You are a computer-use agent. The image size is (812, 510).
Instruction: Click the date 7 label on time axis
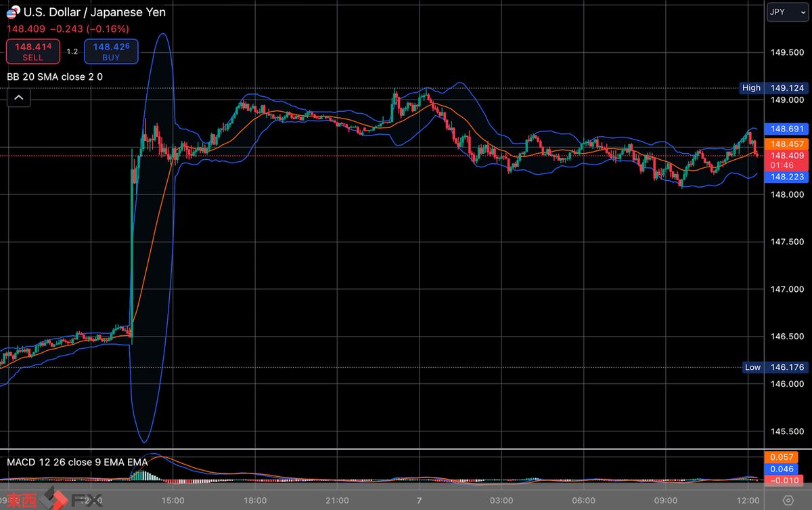(420, 501)
